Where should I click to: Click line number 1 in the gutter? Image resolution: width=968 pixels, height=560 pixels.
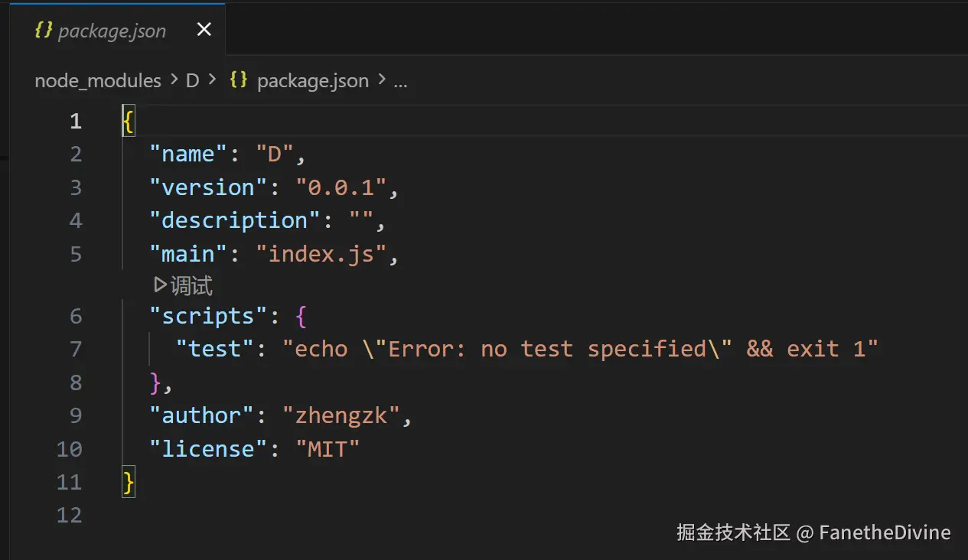75,121
